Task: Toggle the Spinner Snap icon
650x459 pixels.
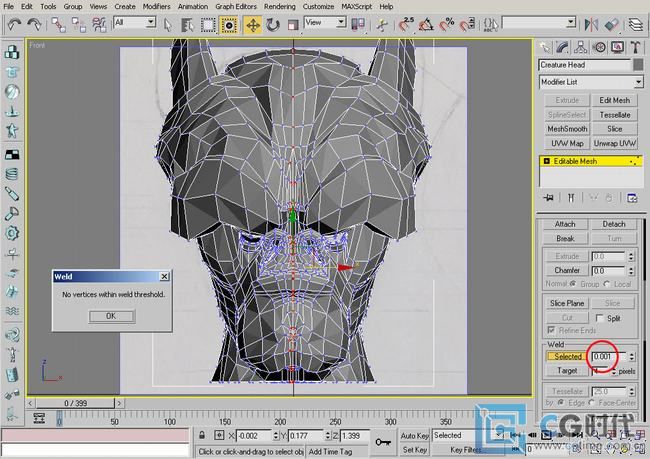Action: pos(467,25)
